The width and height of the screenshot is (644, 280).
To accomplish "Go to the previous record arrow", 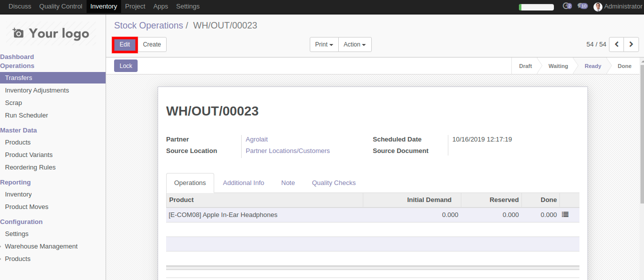I will [x=616, y=44].
